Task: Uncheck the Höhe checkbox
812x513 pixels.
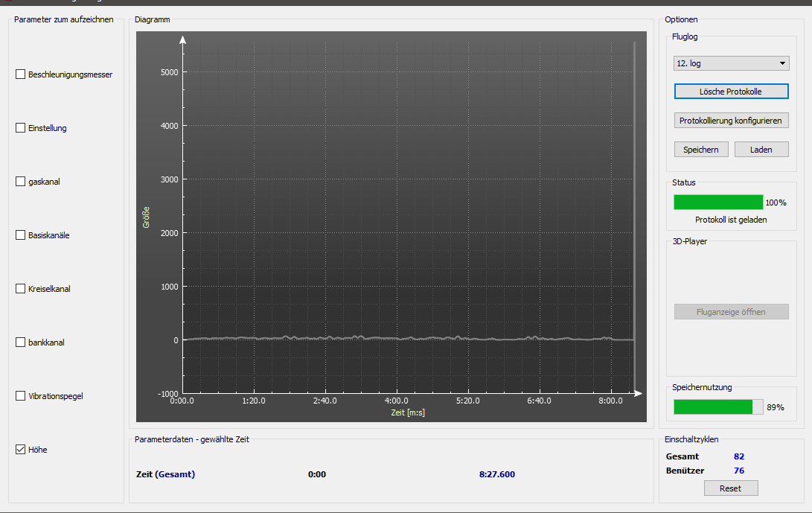Action: point(21,450)
